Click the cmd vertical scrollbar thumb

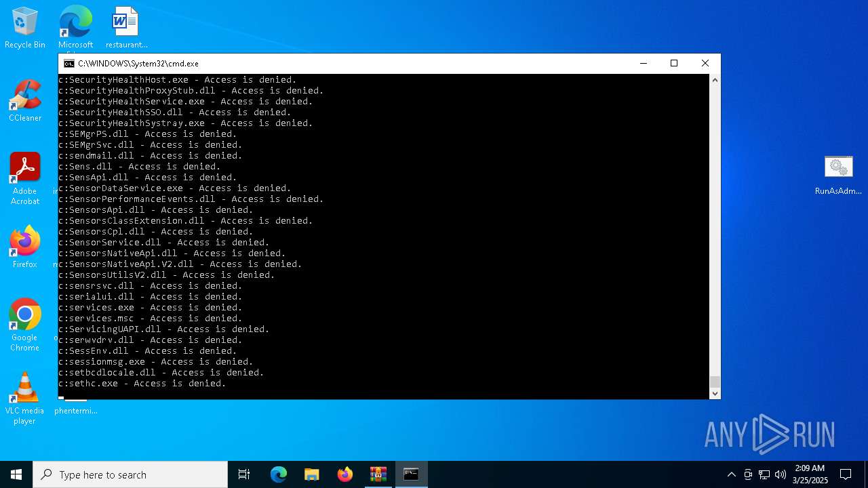[x=715, y=382]
